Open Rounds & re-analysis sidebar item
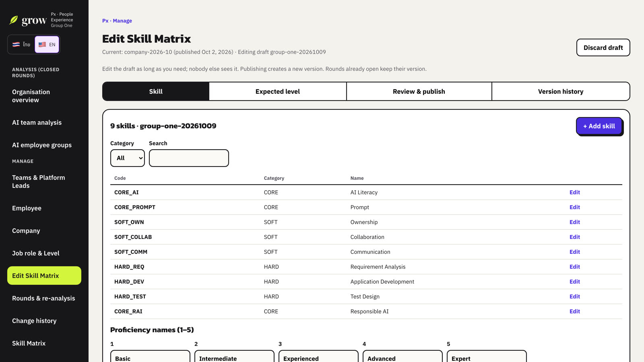This screenshot has width=644, height=362. [44, 298]
